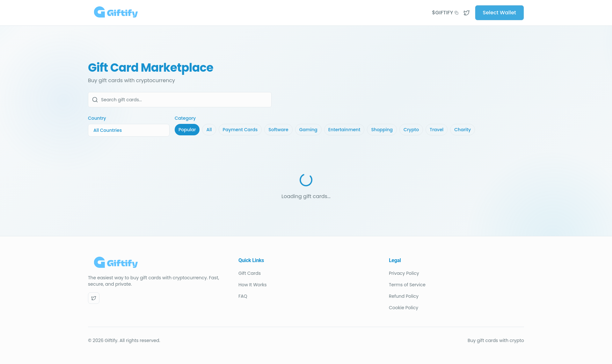This screenshot has height=364, width=612.
Task: Click the search magnifier icon
Action: coord(95,100)
